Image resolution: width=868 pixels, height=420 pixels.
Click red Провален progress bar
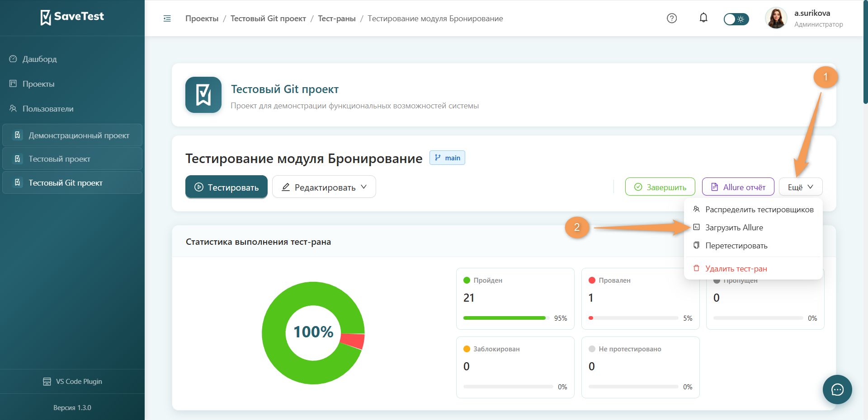(x=591, y=318)
